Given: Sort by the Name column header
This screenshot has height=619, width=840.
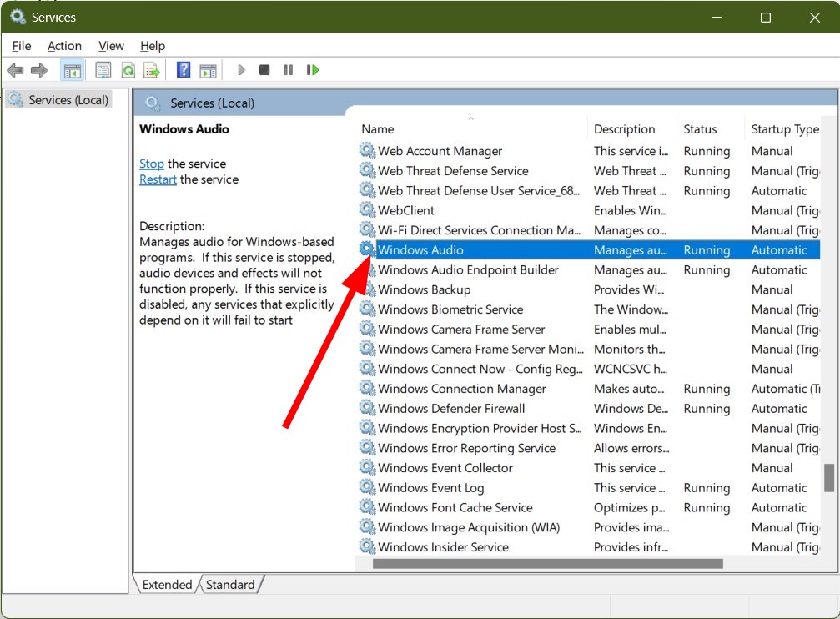Looking at the screenshot, I should [378, 129].
